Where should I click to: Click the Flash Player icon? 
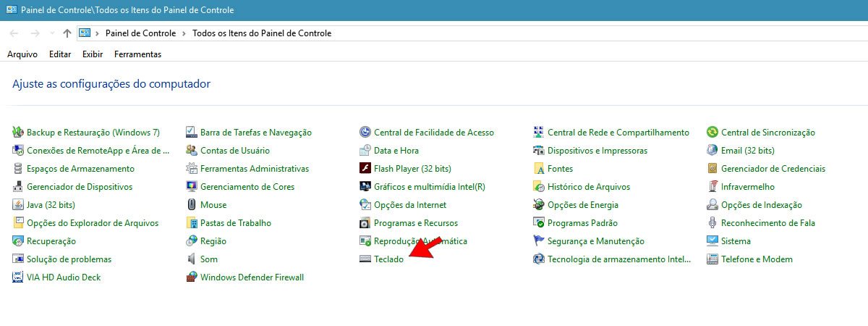click(x=365, y=169)
